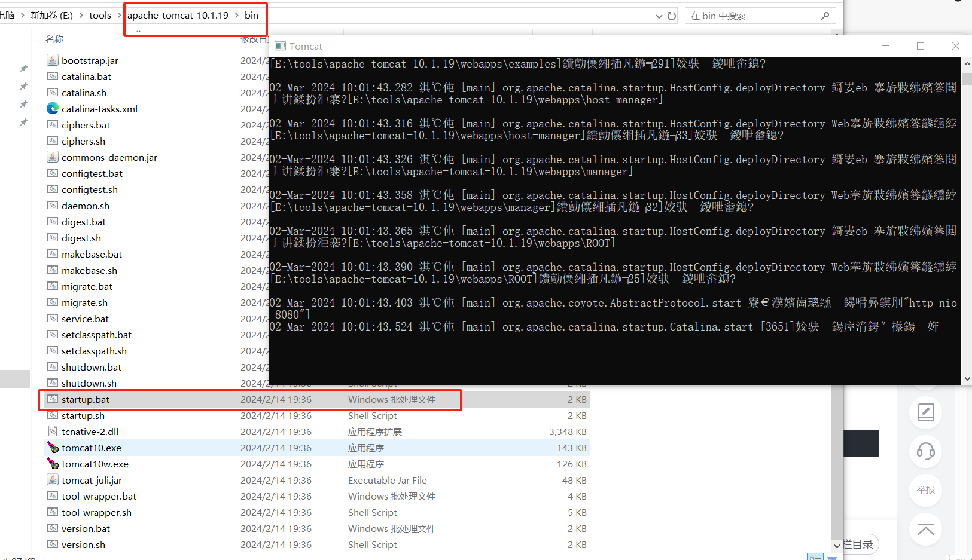
Task: Select the catalina-tasks.xml file icon
Action: point(53,108)
